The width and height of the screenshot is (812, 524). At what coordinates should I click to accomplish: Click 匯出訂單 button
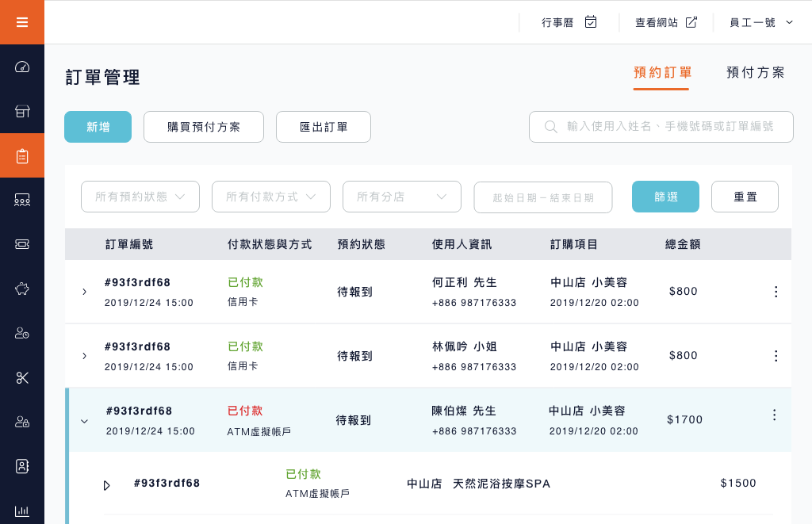tap(324, 127)
